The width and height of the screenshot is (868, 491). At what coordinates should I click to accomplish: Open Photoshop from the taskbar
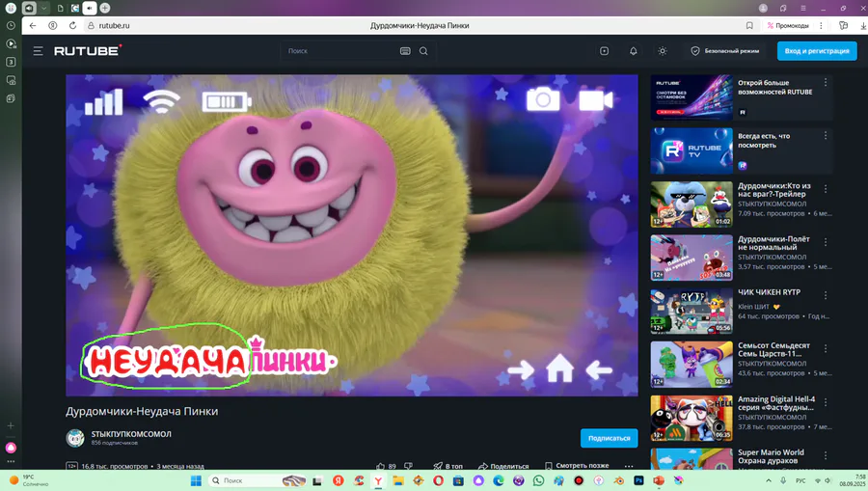(x=638, y=480)
